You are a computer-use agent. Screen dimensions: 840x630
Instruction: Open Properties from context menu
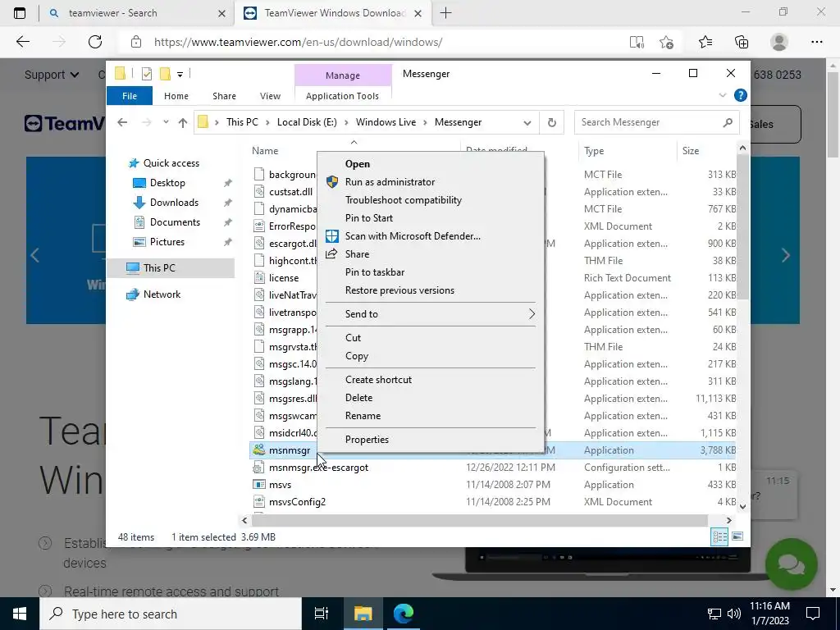(367, 440)
